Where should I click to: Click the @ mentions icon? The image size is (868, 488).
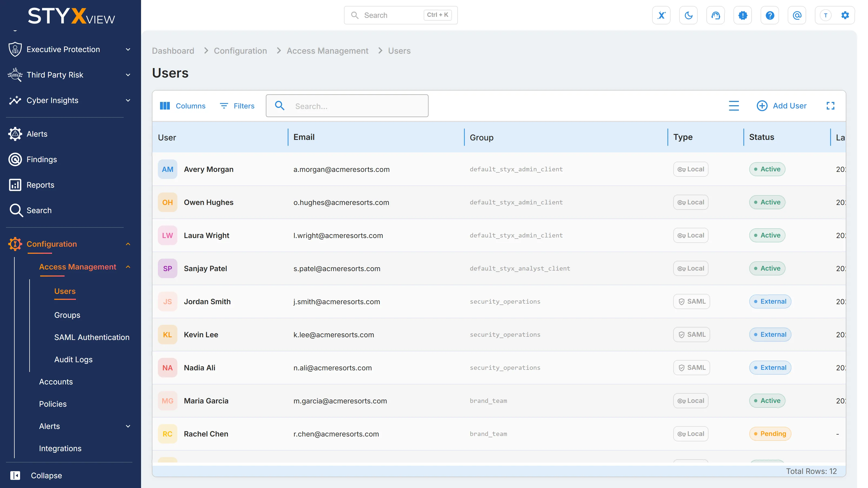pyautogui.click(x=797, y=15)
